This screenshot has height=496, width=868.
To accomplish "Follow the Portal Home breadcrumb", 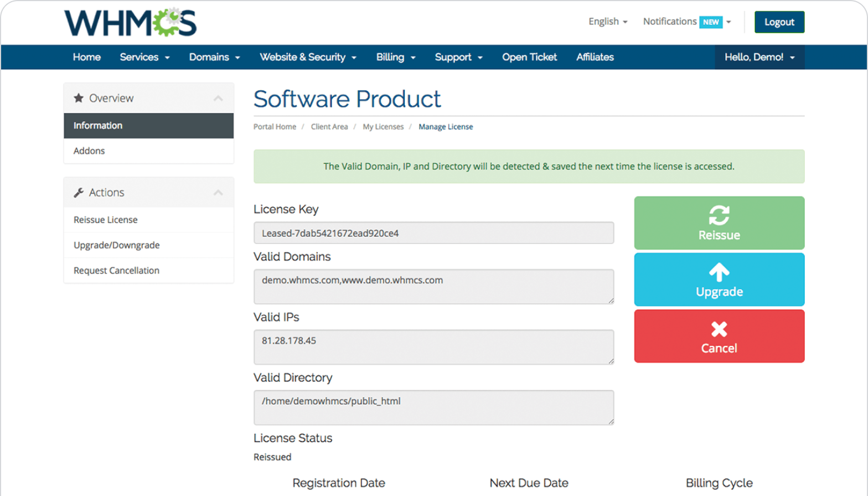I will tap(275, 127).
